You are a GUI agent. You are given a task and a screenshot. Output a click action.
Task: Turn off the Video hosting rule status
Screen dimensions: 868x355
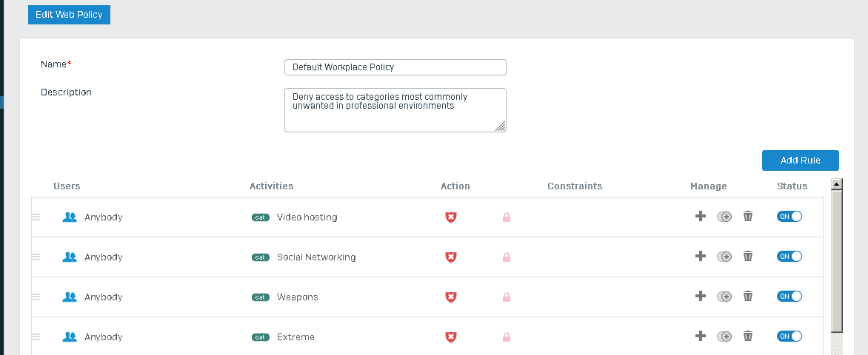pos(789,217)
